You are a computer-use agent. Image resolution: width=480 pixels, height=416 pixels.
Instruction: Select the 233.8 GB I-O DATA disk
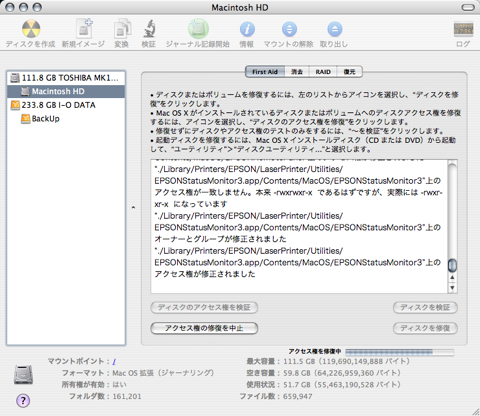pos(66,105)
